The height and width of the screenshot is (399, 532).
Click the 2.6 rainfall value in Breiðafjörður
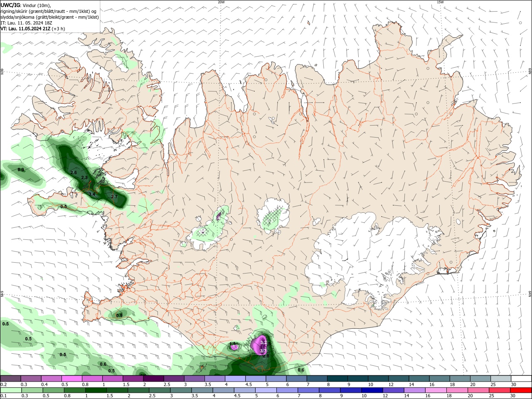click(74, 172)
